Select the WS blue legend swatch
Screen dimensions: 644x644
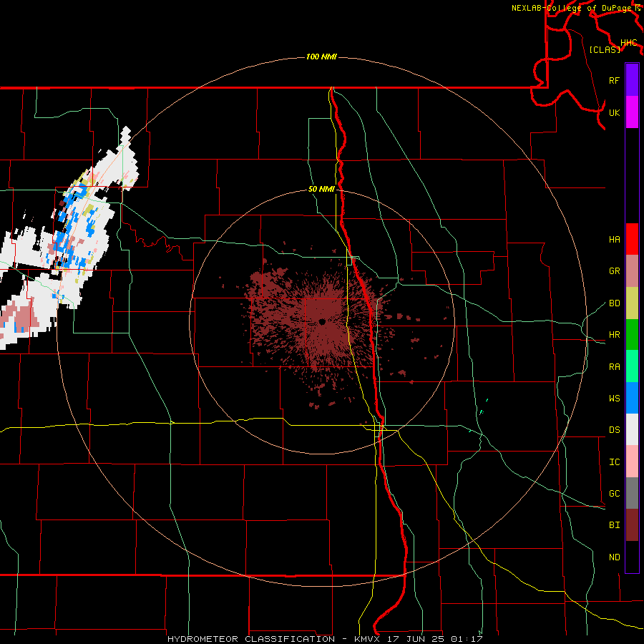pos(632,398)
